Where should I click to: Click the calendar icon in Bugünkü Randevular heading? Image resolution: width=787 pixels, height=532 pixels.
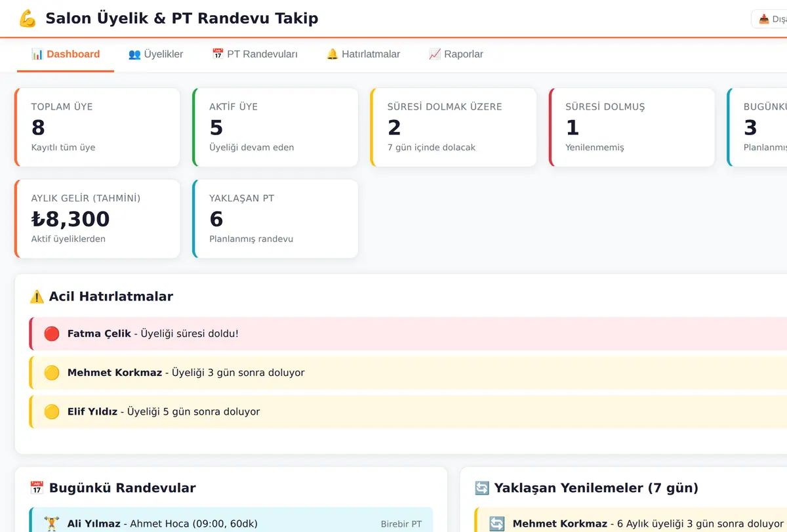(x=37, y=488)
